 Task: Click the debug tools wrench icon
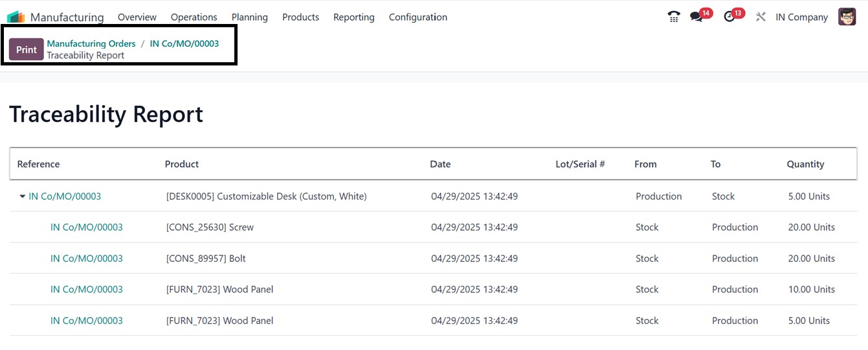click(x=761, y=17)
